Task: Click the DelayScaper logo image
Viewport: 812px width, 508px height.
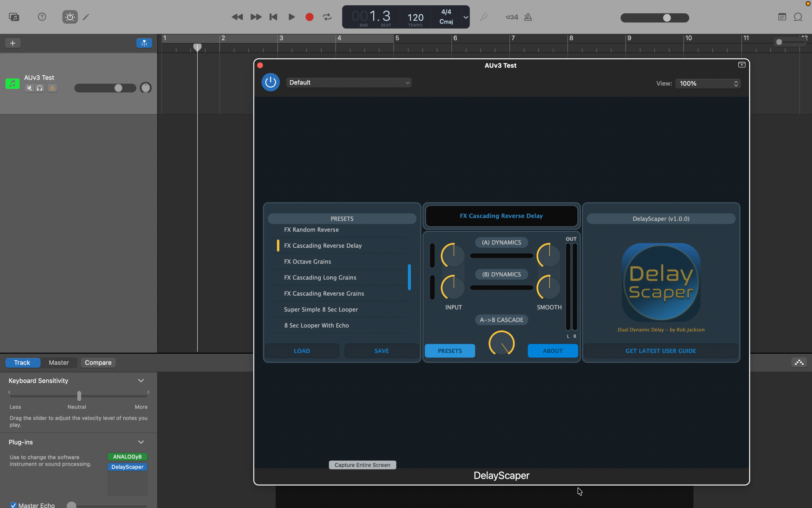Action: click(x=661, y=282)
